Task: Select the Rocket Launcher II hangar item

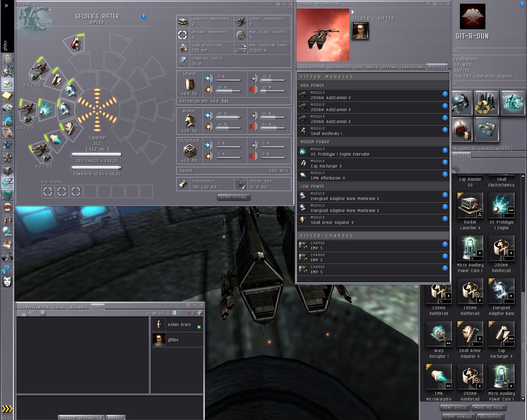Action: click(470, 212)
